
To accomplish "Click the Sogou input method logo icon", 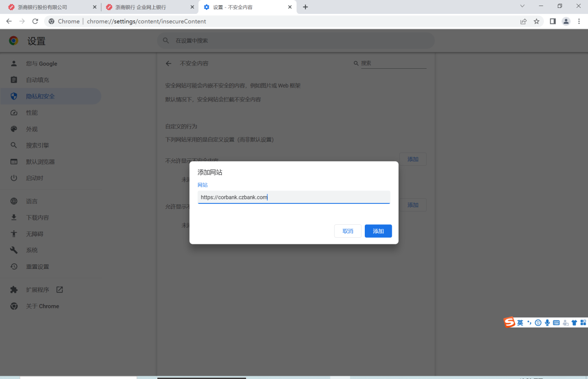I will coord(510,322).
